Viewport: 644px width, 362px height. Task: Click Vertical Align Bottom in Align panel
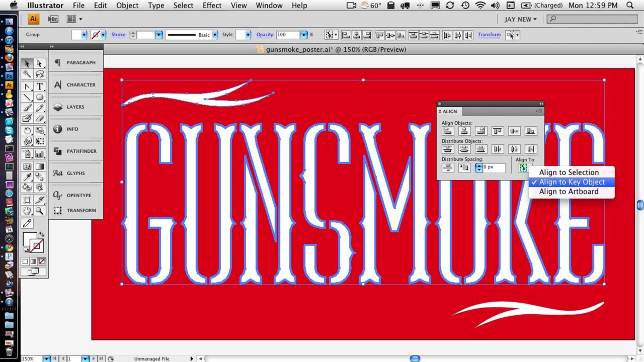tap(530, 131)
